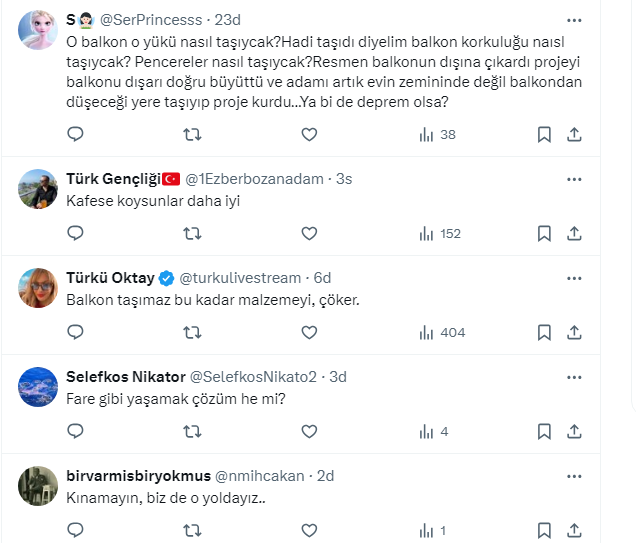Viewport: 636px width, 543px height.
Task: Open the 23d timestamp of SerPrincesss tweet
Action: pos(229,20)
